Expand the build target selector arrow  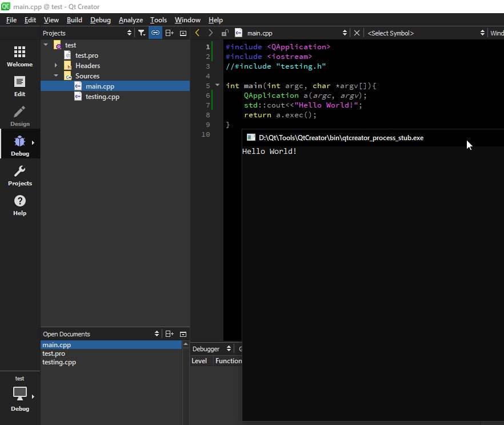coord(33,397)
